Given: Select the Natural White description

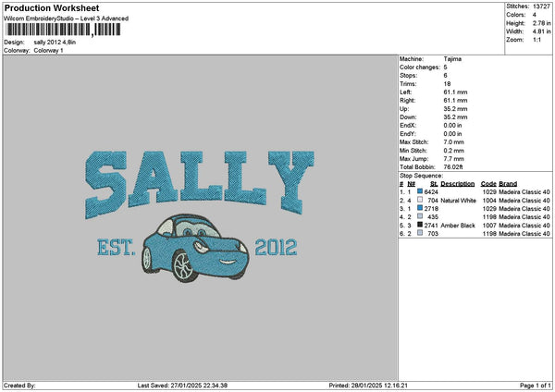Looking at the screenshot, I should tap(459, 201).
